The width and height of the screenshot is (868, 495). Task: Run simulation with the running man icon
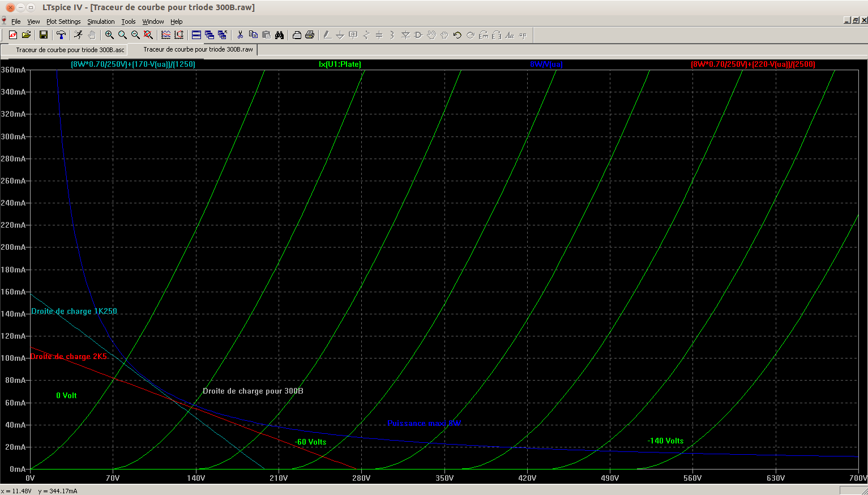pyautogui.click(x=79, y=35)
